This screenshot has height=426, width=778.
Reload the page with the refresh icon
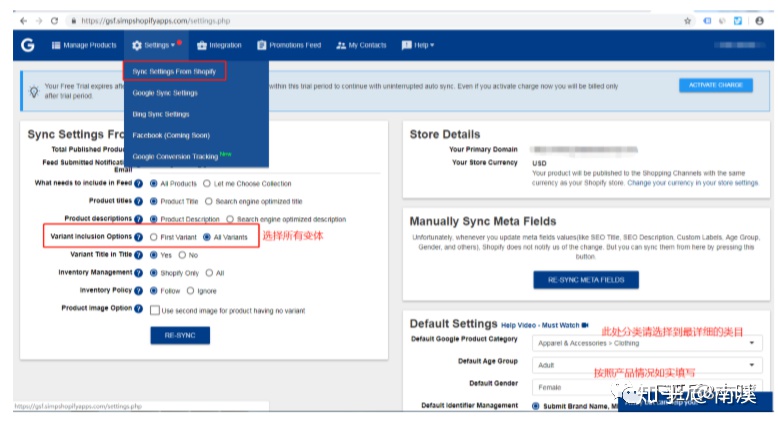pyautogui.click(x=54, y=21)
